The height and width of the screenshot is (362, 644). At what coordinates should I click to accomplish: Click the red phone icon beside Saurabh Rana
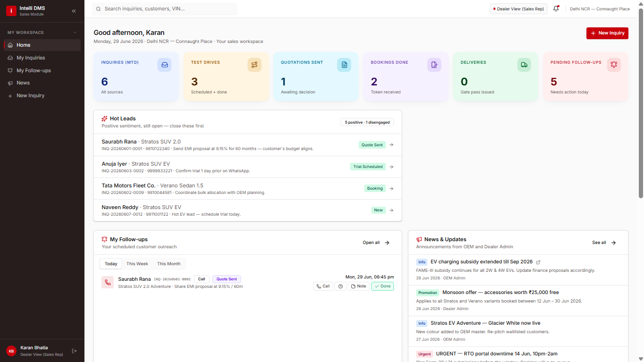pyautogui.click(x=108, y=282)
